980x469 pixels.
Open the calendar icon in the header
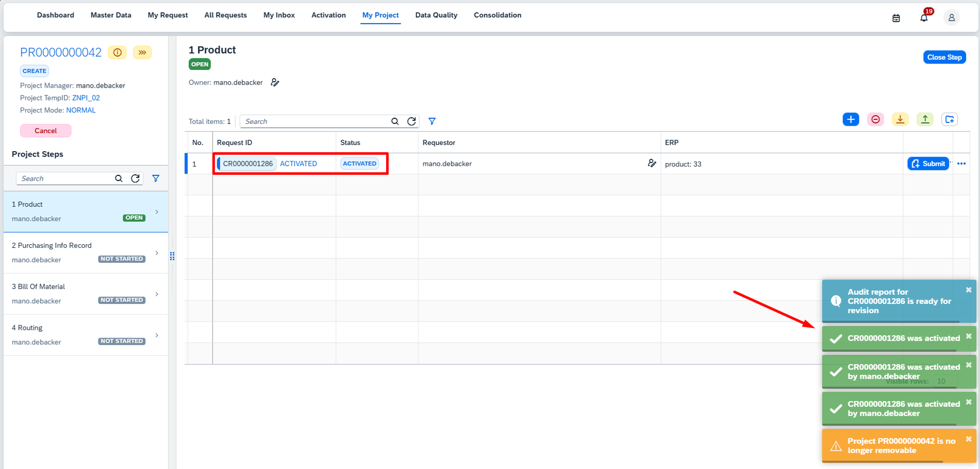(896, 18)
